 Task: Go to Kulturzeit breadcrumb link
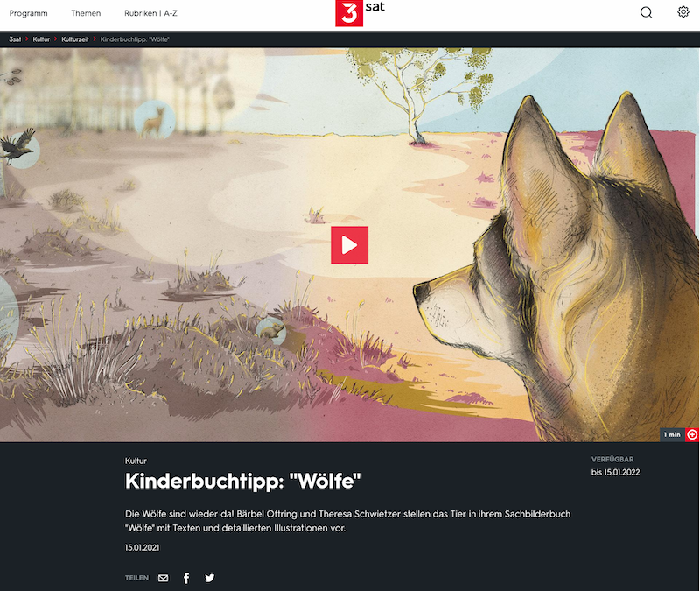(x=75, y=39)
